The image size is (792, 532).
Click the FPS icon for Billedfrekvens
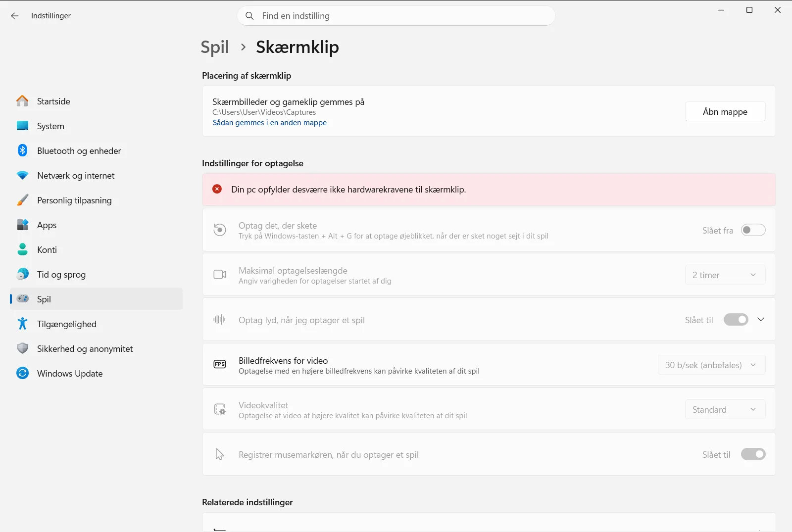pyautogui.click(x=220, y=364)
